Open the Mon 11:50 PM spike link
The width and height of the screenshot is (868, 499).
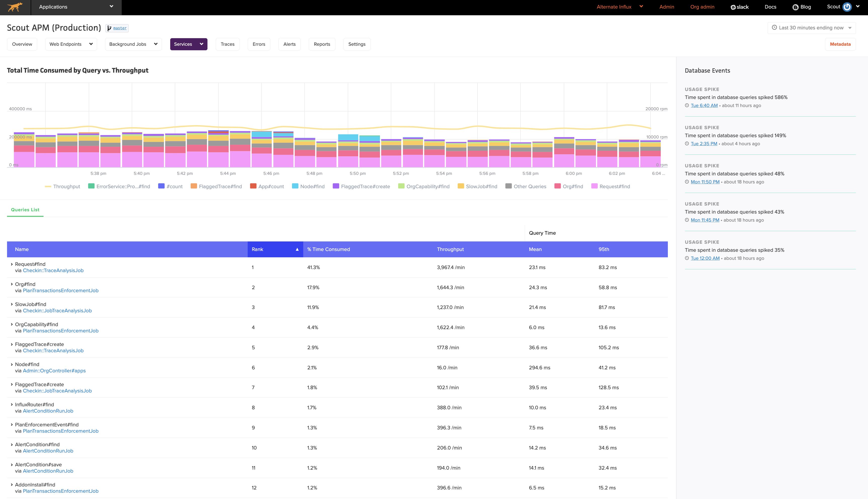click(x=705, y=182)
